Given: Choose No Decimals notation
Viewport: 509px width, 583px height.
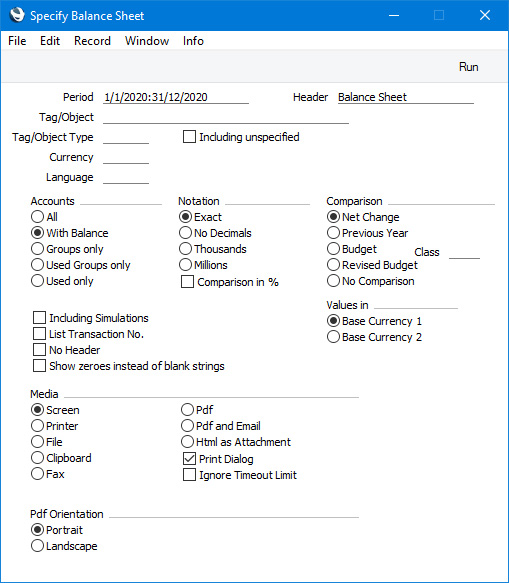Looking at the screenshot, I should (186, 233).
